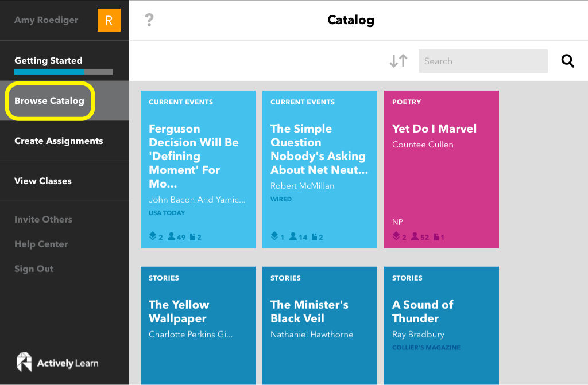The width and height of the screenshot is (588, 385).
Task: Click the Actively Learn logo
Action: tap(57, 362)
